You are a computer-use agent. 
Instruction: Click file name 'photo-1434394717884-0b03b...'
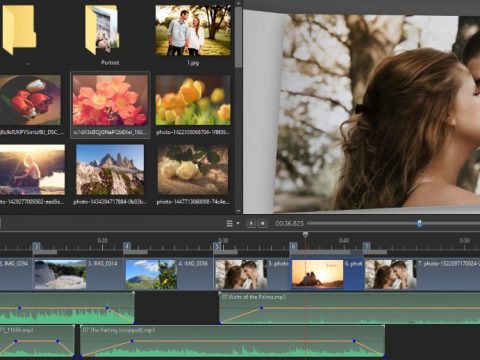point(110,202)
